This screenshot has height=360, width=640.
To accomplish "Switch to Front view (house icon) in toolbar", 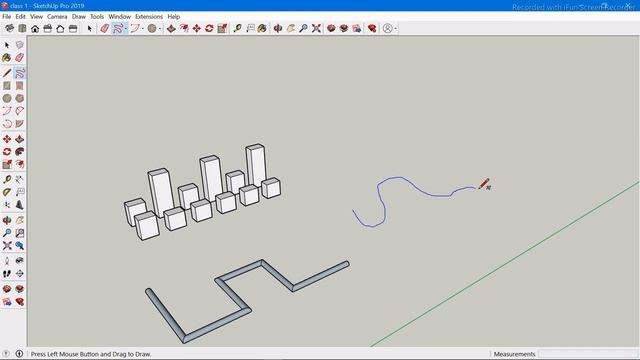I will pos(35,28).
